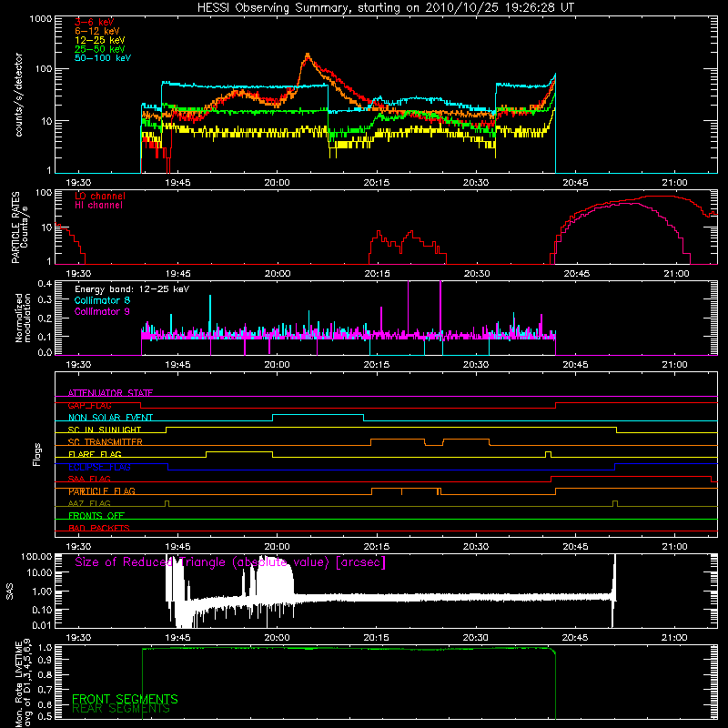The image size is (728, 728).
Task: Click the HI channel legend label
Action: click(x=98, y=205)
